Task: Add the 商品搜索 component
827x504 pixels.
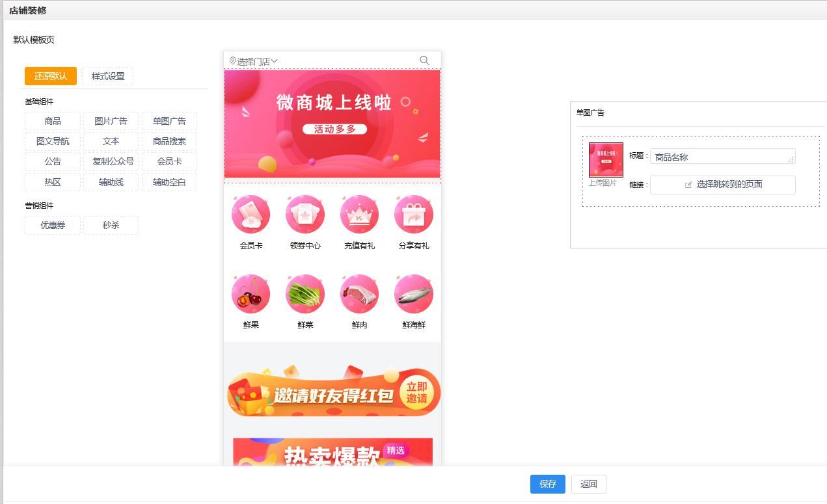Action: (169, 141)
